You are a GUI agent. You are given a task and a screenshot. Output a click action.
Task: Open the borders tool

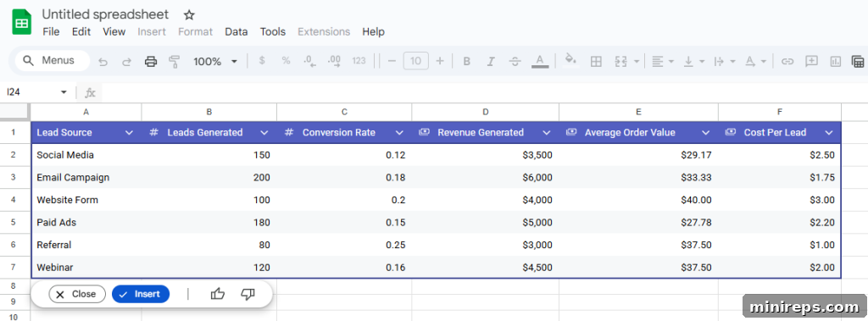[x=596, y=62]
